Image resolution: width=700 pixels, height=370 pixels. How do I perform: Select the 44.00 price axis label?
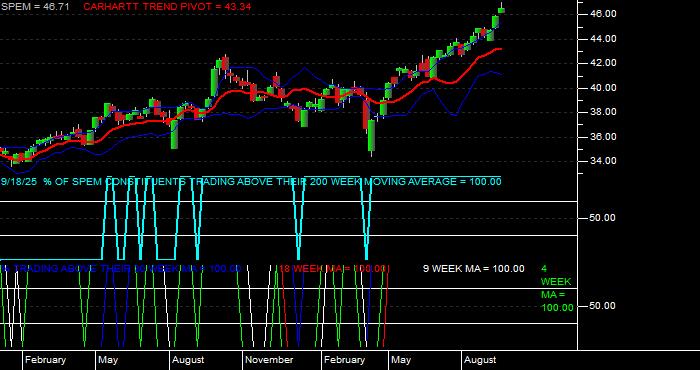[603, 39]
